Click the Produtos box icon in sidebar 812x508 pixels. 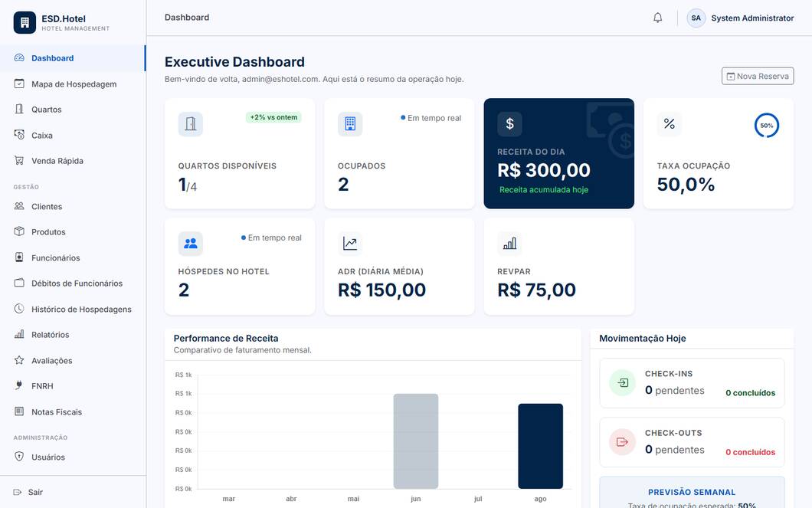19,231
